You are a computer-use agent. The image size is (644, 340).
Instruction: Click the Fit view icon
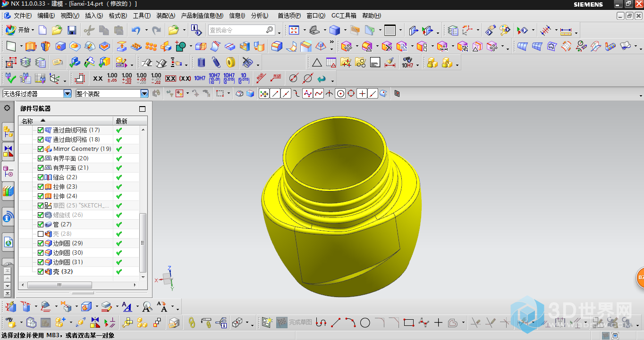[294, 31]
